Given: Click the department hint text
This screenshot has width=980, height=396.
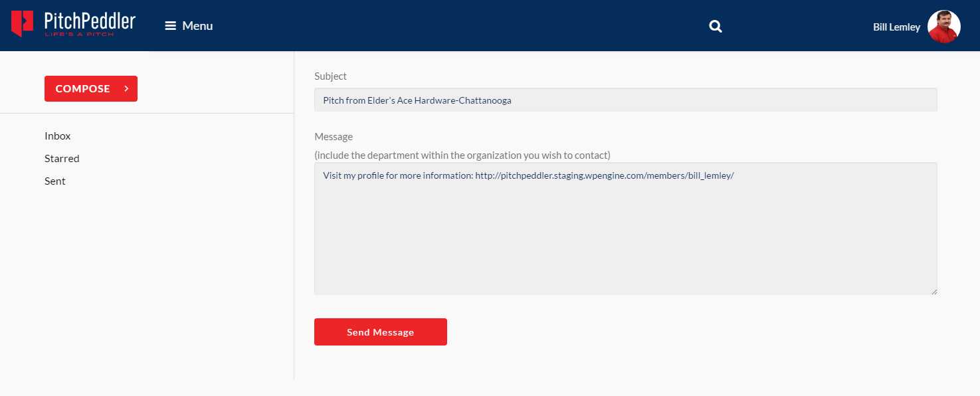Looking at the screenshot, I should pos(462,155).
